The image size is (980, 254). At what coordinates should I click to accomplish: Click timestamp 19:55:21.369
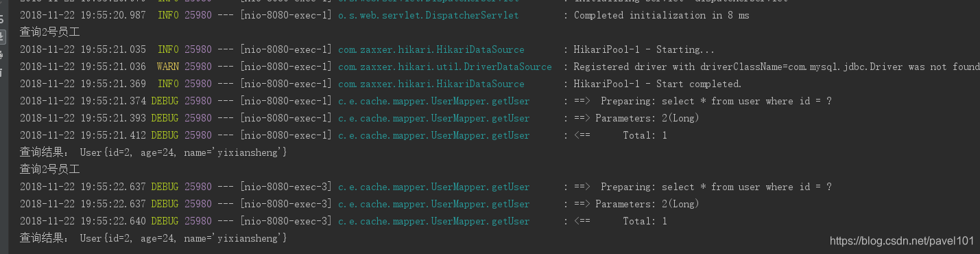(113, 84)
